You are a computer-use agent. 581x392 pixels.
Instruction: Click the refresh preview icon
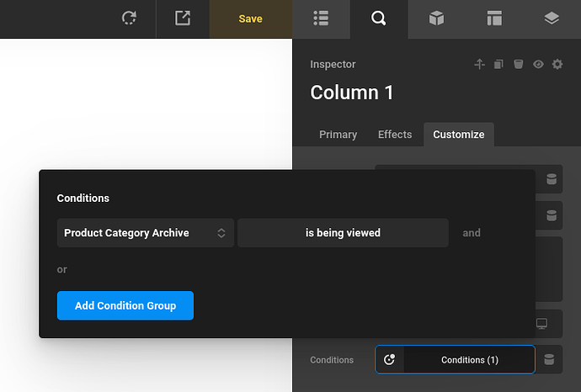pyautogui.click(x=129, y=19)
